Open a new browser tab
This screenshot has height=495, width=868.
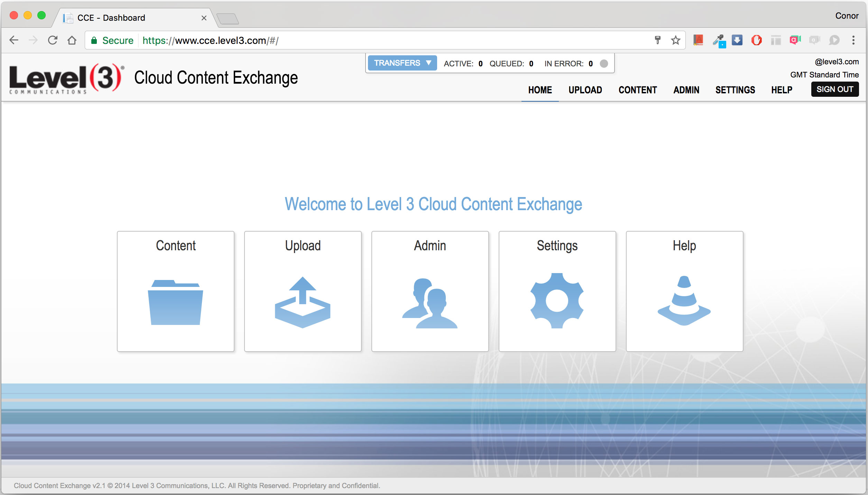[228, 19]
